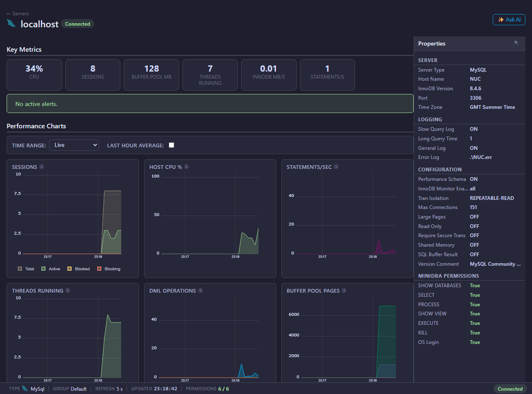The width and height of the screenshot is (532, 394).
Task: Show info for the DML Operations chart
Action: [x=201, y=291]
